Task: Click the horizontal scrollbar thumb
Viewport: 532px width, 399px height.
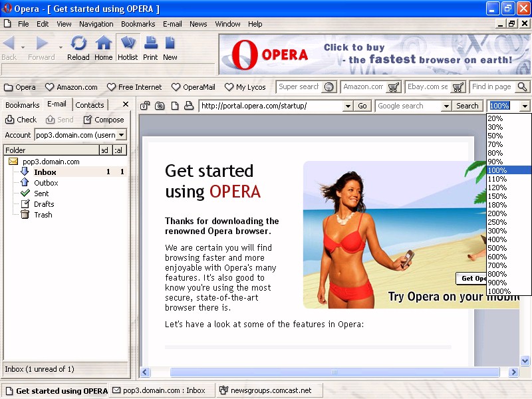Action: pyautogui.click(x=334, y=372)
